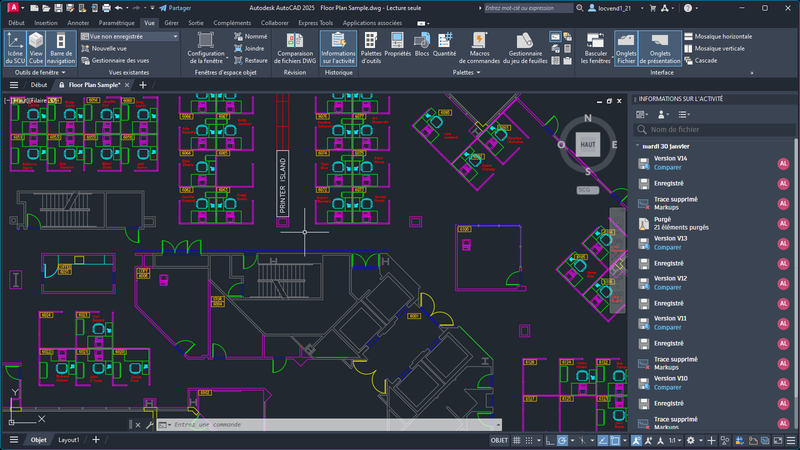This screenshot has height=450, width=800.
Task: Arrange windows in Cascade
Action: click(701, 60)
